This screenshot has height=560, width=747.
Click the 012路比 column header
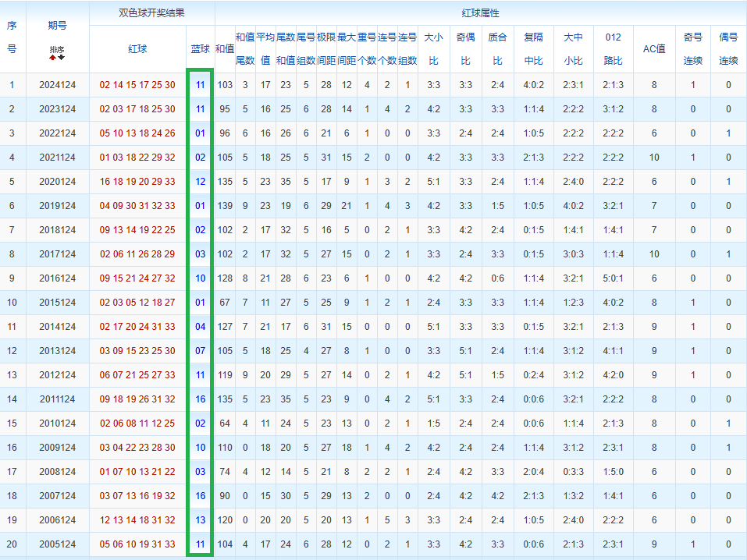tap(613, 49)
